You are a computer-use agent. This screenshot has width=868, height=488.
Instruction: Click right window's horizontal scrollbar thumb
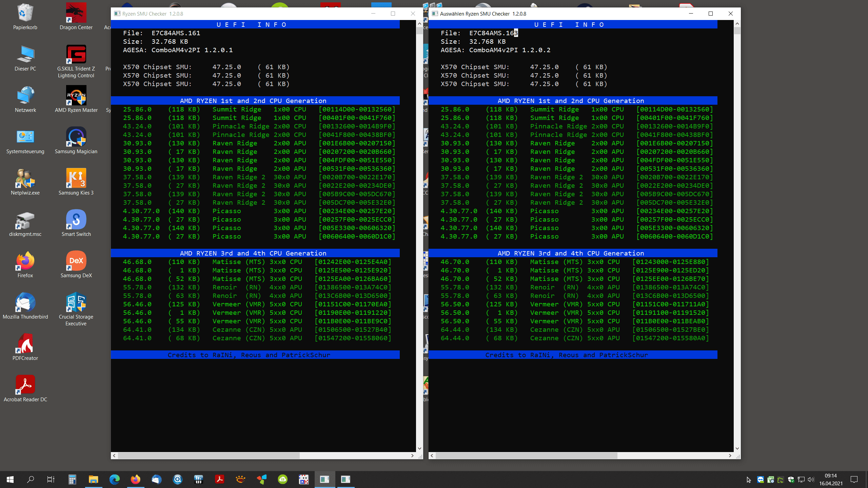[526, 455]
